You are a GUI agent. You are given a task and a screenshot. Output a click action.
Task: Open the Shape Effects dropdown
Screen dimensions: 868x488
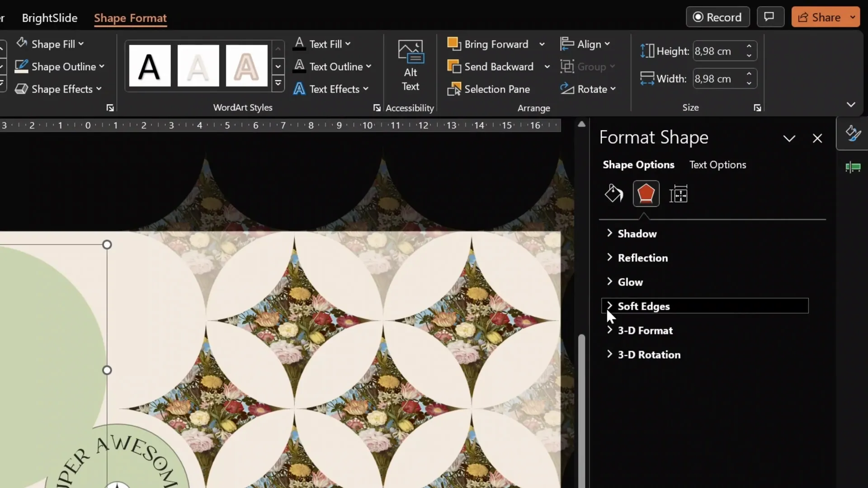tap(58, 89)
